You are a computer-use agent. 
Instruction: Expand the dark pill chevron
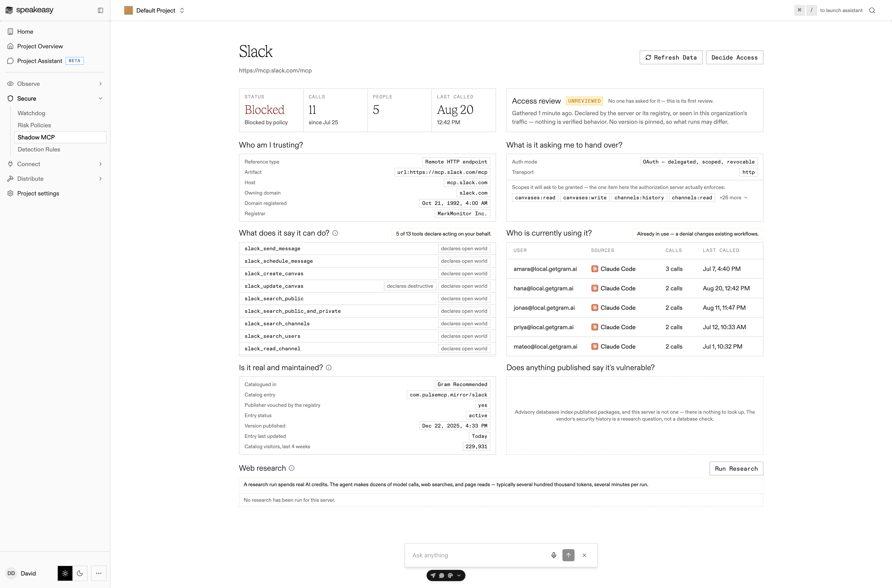459,575
